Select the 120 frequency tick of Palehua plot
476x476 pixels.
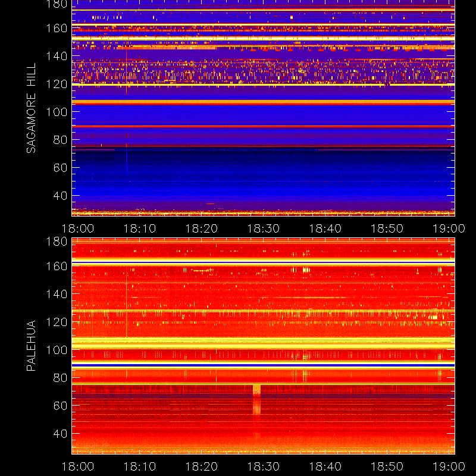tap(57, 322)
